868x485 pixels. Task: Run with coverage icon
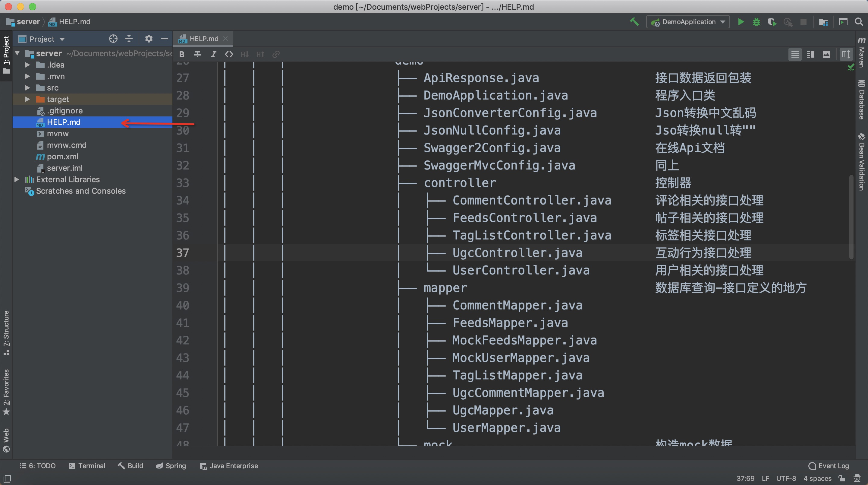tap(772, 22)
